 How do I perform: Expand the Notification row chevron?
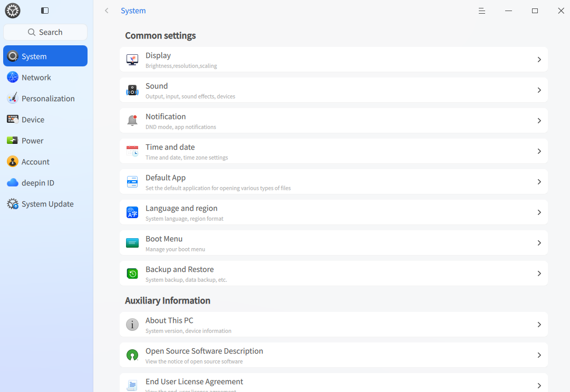(x=539, y=121)
